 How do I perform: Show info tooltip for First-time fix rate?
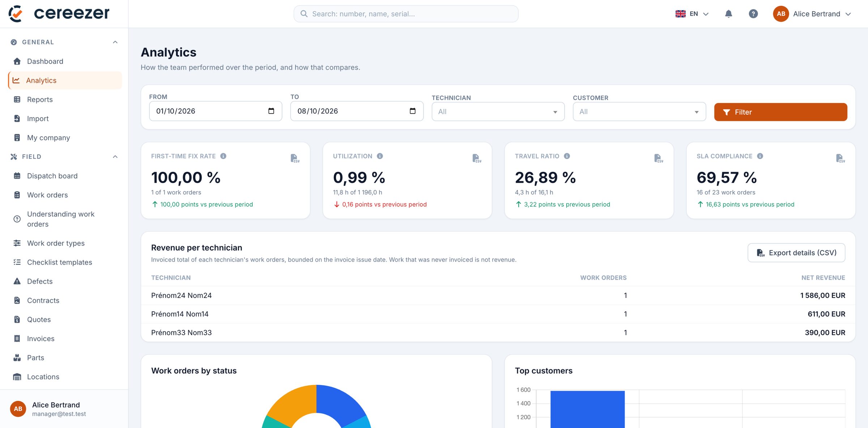point(224,156)
